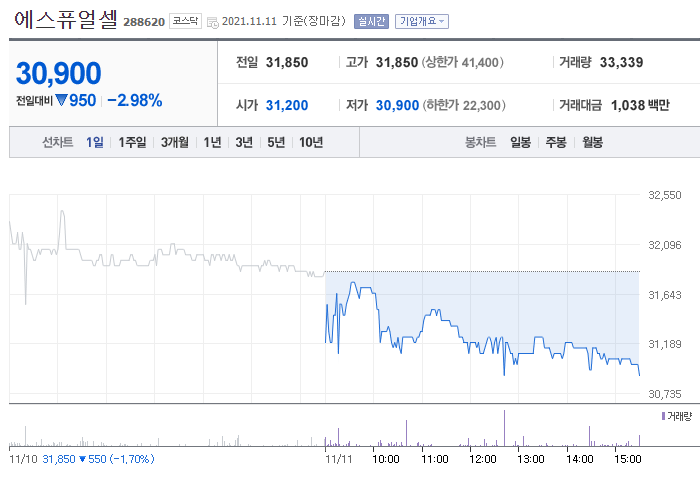Click the 12:00 time axis label
The height and width of the screenshot is (485, 700).
[483, 459]
